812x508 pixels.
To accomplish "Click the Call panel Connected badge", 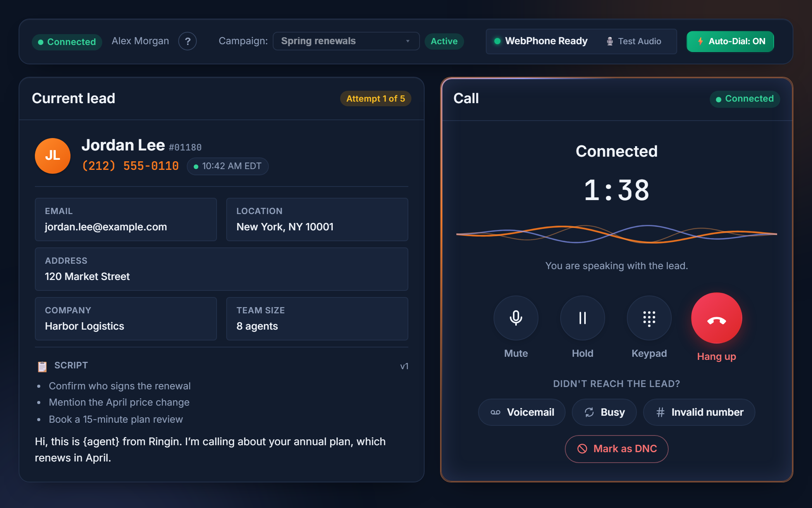I will click(745, 99).
